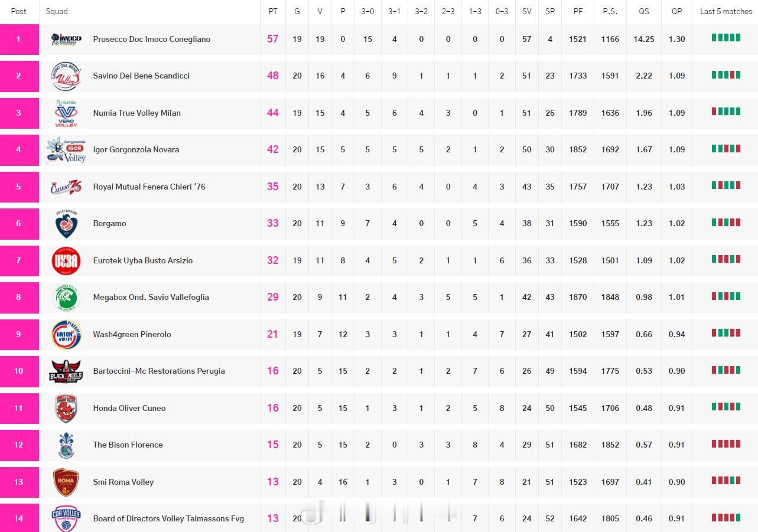Click the SV column header
The height and width of the screenshot is (532, 758).
(526, 11)
